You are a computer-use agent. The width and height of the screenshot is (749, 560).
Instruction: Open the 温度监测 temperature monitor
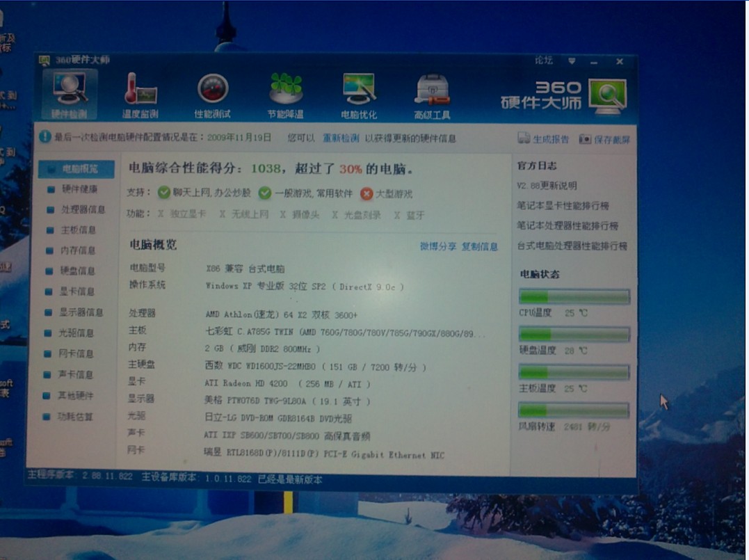pos(140,95)
